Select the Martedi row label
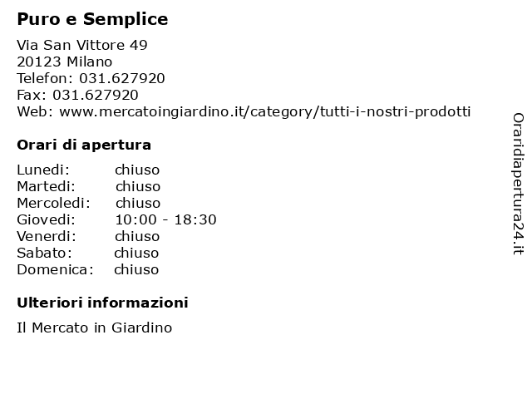This screenshot has width=532, height=399. click(47, 186)
